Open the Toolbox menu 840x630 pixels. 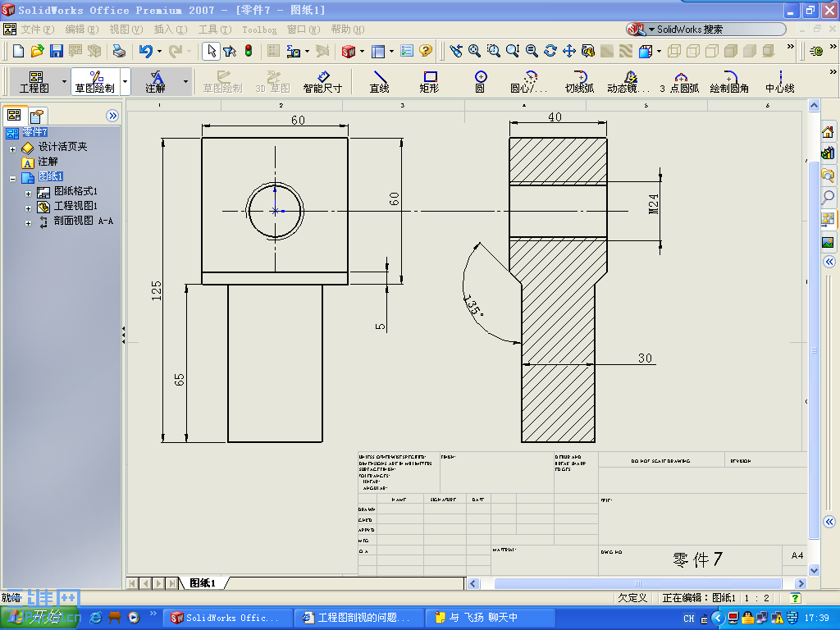[x=259, y=28]
